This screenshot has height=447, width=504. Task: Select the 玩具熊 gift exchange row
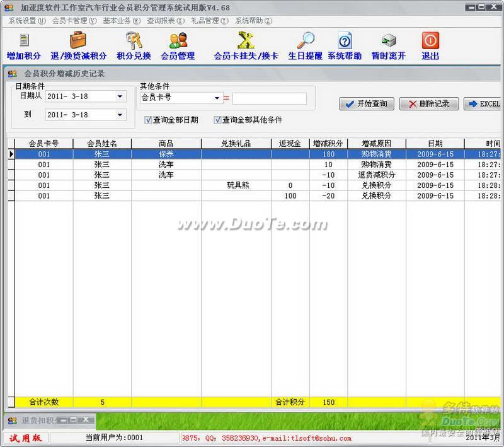pos(238,185)
